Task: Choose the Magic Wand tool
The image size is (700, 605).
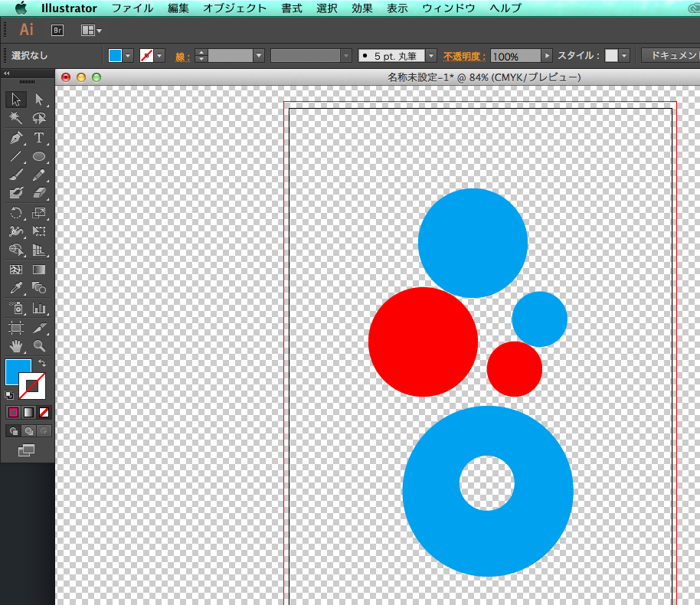Action: coord(16,119)
